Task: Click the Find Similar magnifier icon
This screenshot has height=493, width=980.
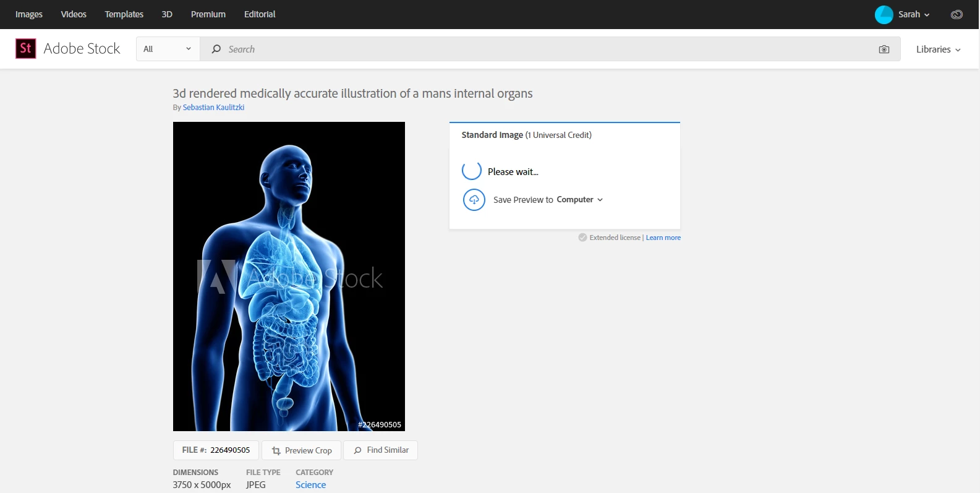Action: click(x=358, y=450)
